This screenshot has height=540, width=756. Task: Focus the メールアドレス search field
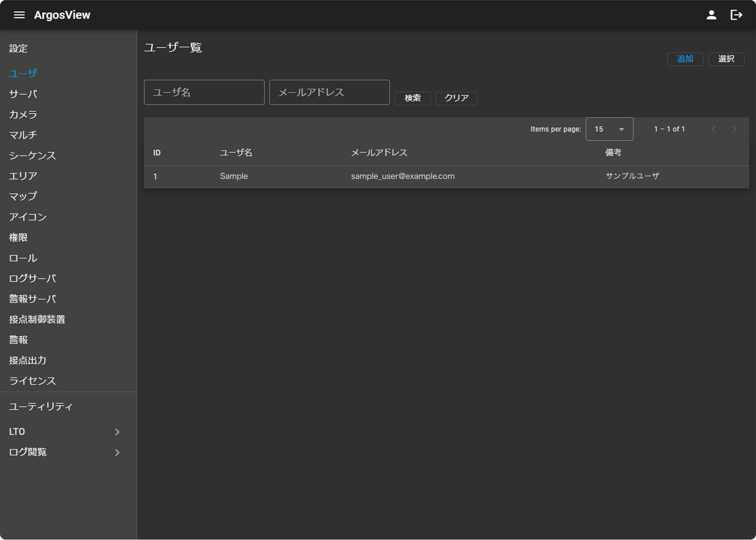329,92
